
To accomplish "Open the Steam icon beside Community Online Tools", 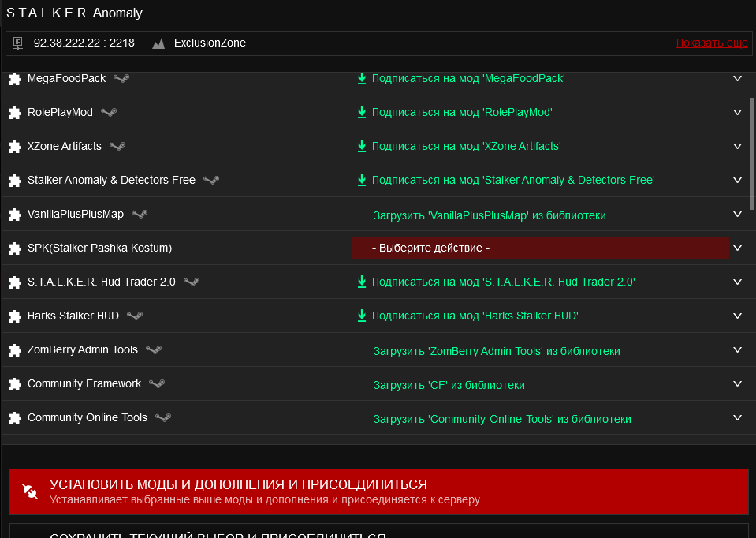I will click(163, 417).
